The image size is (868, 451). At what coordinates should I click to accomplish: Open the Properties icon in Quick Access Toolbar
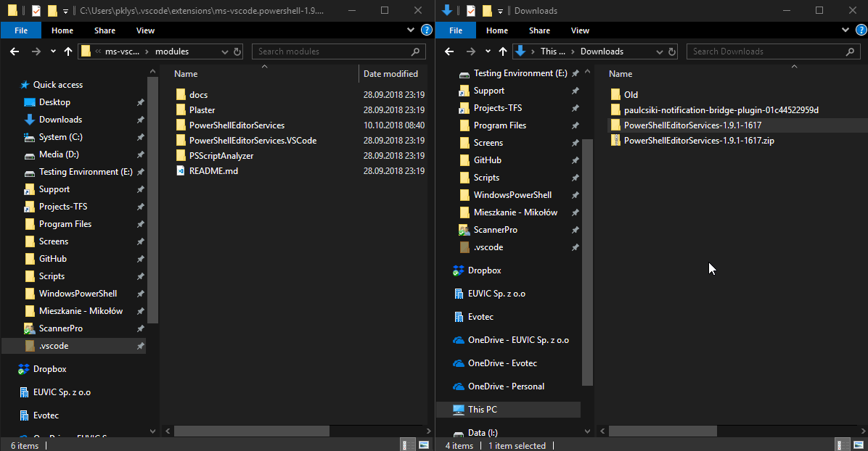click(36, 10)
